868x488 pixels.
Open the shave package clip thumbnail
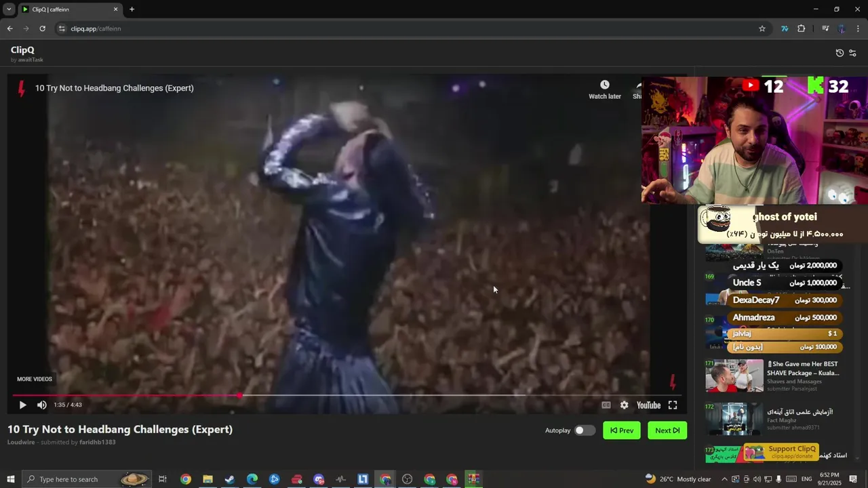[734, 375]
